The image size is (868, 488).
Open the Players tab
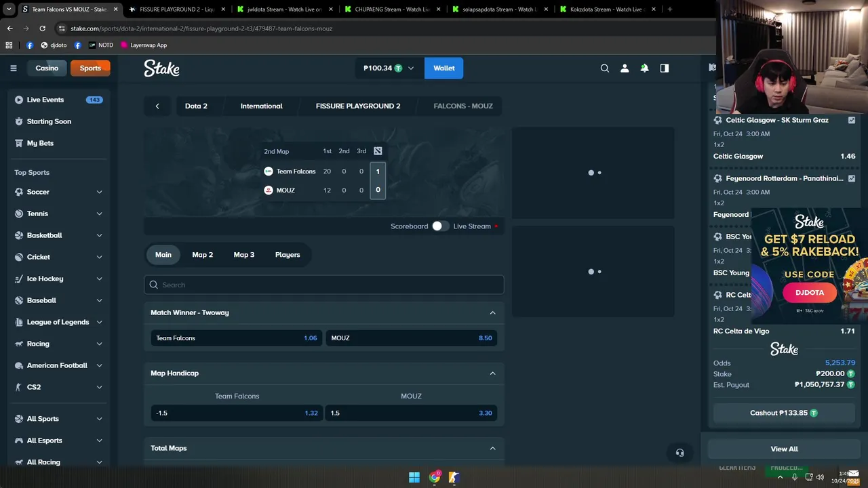pyautogui.click(x=288, y=255)
